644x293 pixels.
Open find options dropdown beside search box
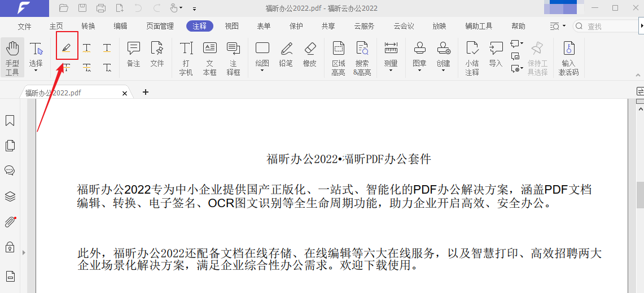564,26
